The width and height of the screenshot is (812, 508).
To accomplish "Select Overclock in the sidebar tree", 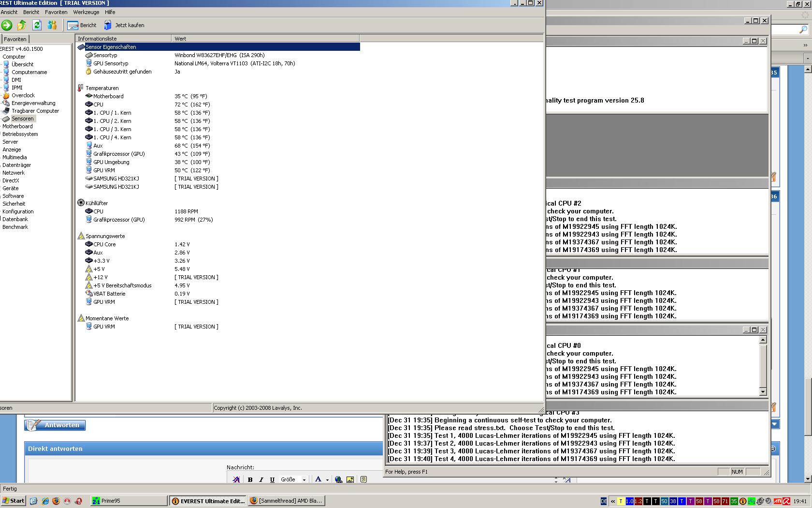I will click(x=23, y=95).
